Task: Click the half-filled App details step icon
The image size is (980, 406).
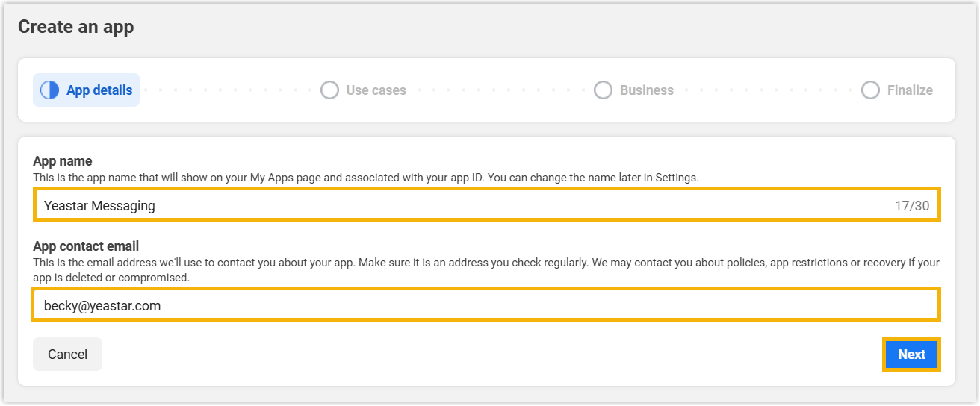Action: click(49, 90)
